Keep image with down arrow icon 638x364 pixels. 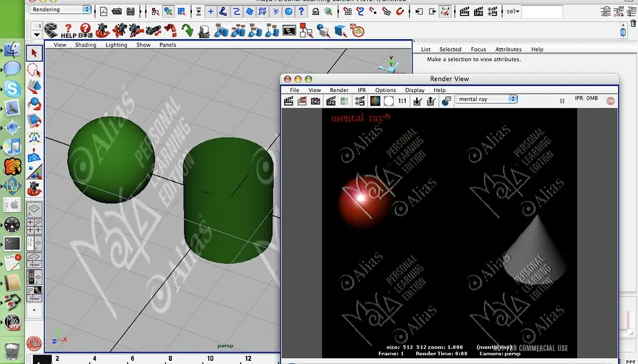[417, 101]
